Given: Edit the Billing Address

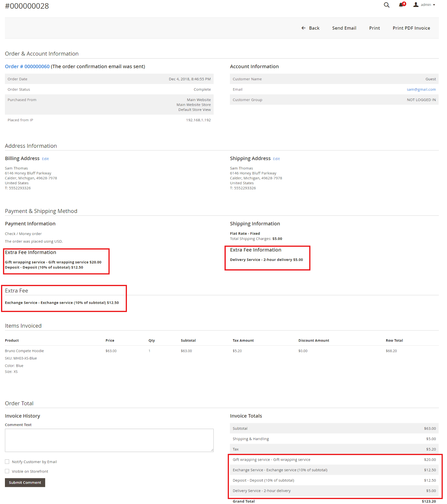Looking at the screenshot, I should point(45,159).
